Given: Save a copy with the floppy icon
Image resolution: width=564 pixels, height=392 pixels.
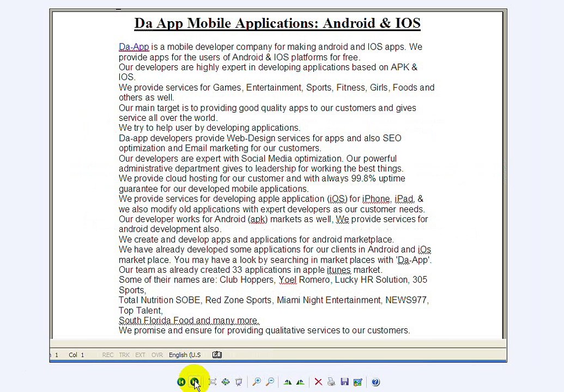Looking at the screenshot, I should pos(344,382).
